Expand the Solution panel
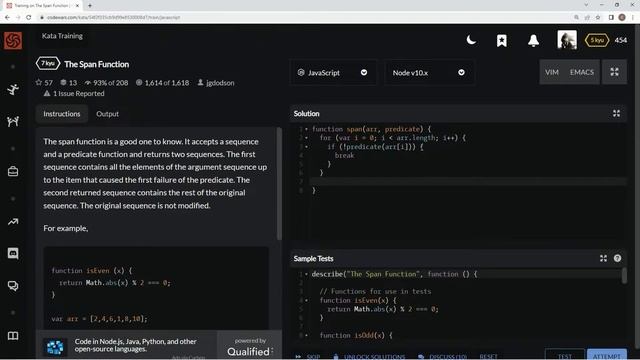Image resolution: width=640 pixels, height=360 pixels. coord(616,113)
